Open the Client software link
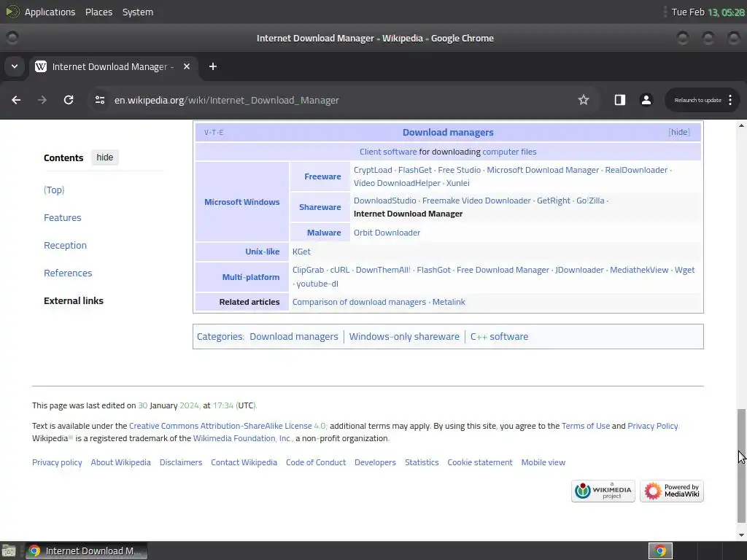The height and width of the screenshot is (560, 747). (x=388, y=152)
